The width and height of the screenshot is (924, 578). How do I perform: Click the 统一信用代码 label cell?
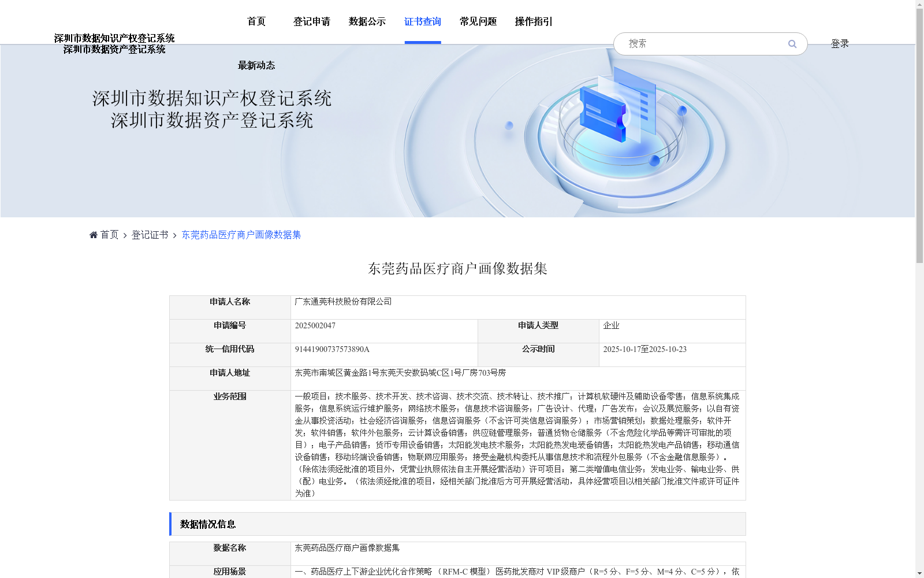(x=230, y=355)
